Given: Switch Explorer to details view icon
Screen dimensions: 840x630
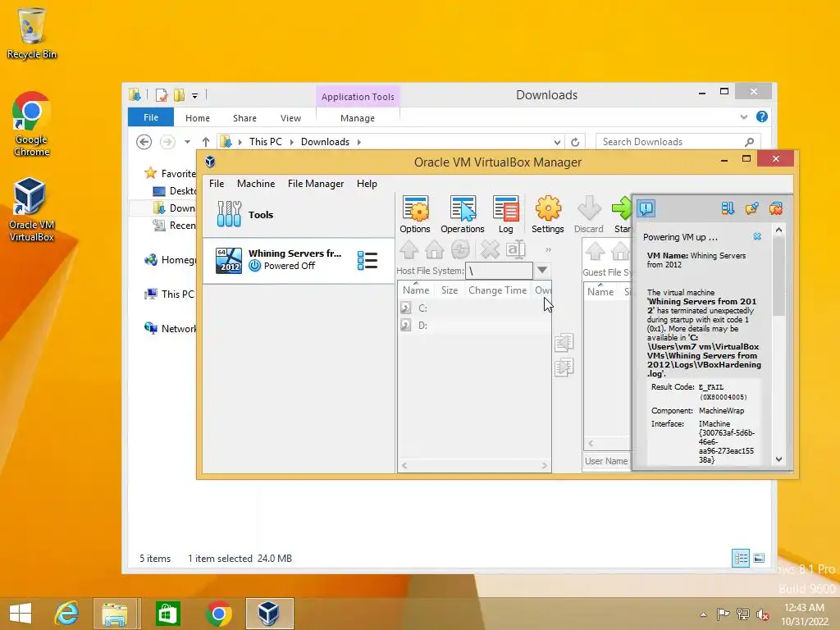Looking at the screenshot, I should pos(741,558).
